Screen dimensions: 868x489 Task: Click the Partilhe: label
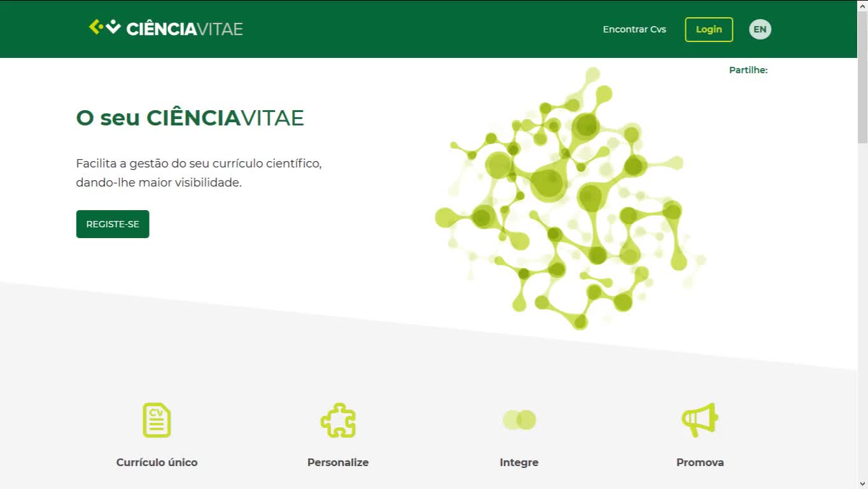click(x=748, y=70)
